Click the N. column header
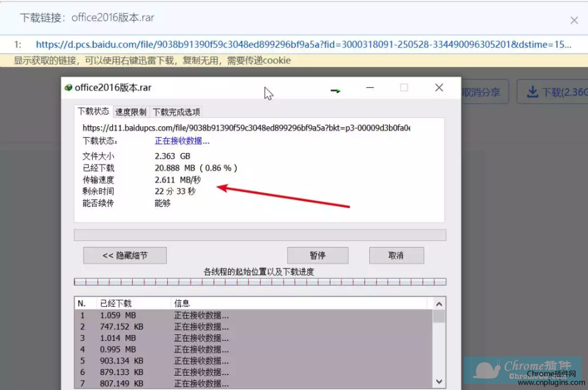 pos(86,303)
